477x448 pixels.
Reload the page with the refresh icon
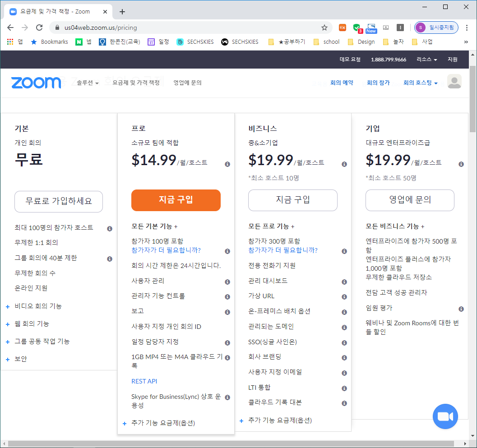[x=39, y=28]
